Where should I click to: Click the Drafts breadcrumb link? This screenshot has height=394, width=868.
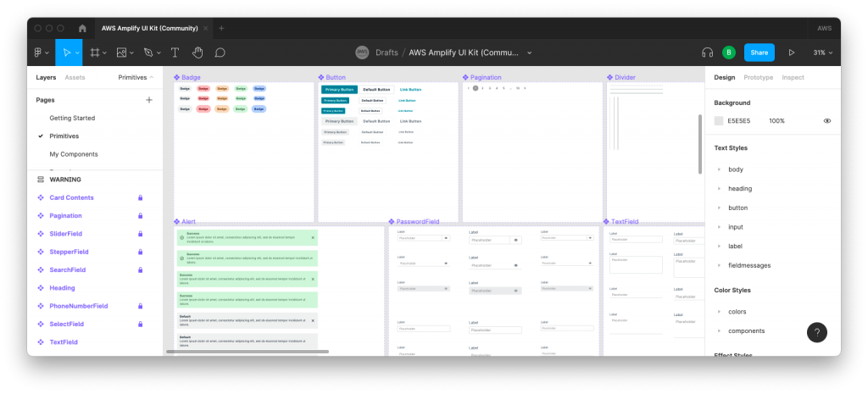coord(387,53)
